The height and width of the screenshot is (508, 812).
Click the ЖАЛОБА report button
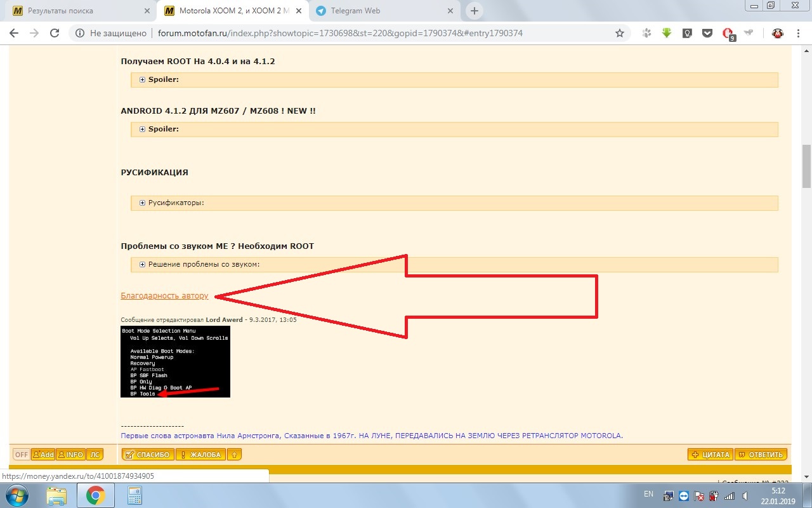point(200,455)
